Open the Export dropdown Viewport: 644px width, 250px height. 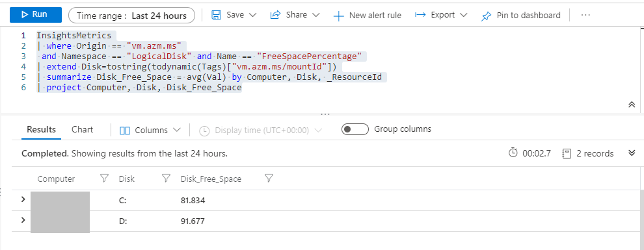pos(441,15)
